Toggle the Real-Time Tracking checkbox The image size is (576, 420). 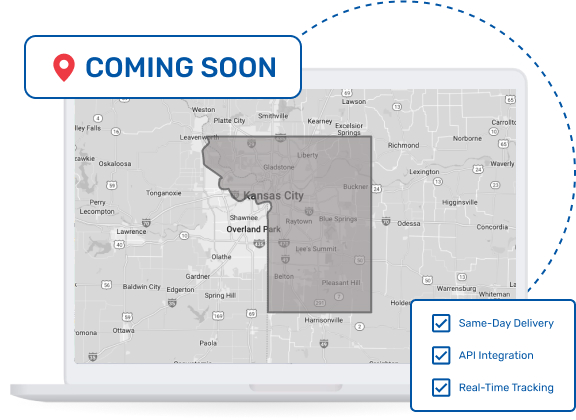pyautogui.click(x=441, y=387)
